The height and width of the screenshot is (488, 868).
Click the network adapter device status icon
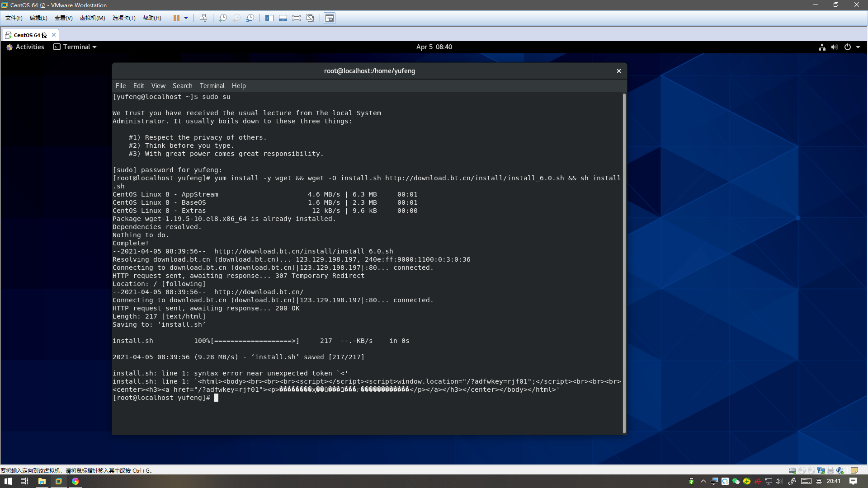click(821, 470)
